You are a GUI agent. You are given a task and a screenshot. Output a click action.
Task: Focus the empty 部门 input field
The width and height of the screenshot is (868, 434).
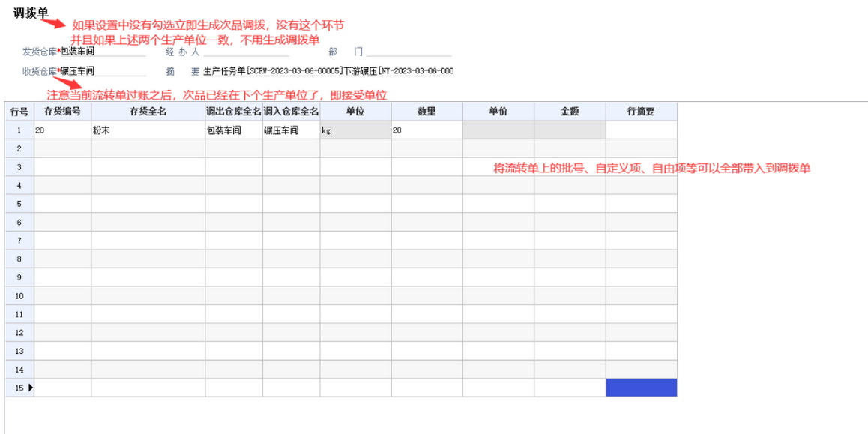(409, 52)
